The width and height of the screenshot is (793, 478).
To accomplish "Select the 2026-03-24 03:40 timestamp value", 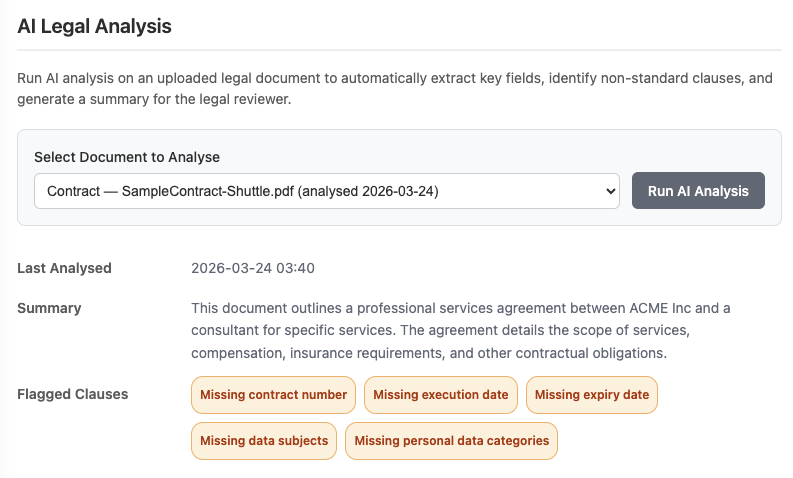I will click(253, 268).
